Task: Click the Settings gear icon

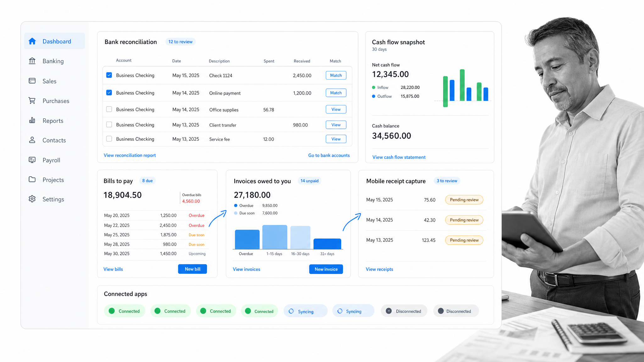Action: click(32, 199)
